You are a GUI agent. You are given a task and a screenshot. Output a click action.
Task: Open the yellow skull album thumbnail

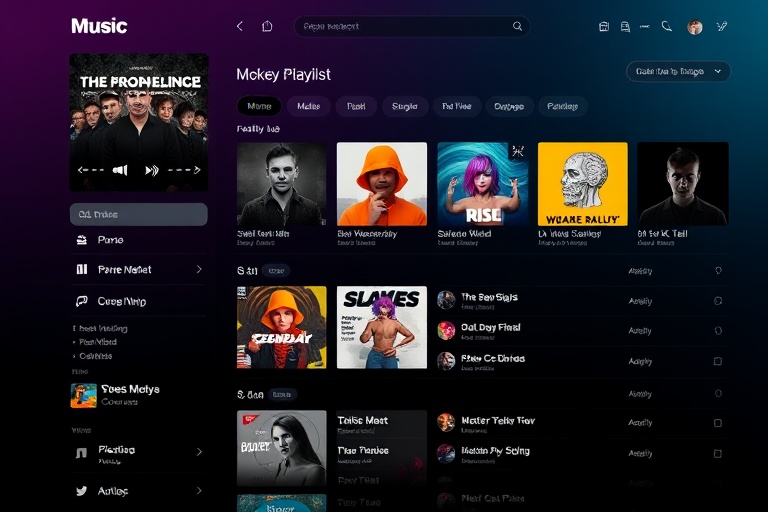pyautogui.click(x=582, y=184)
